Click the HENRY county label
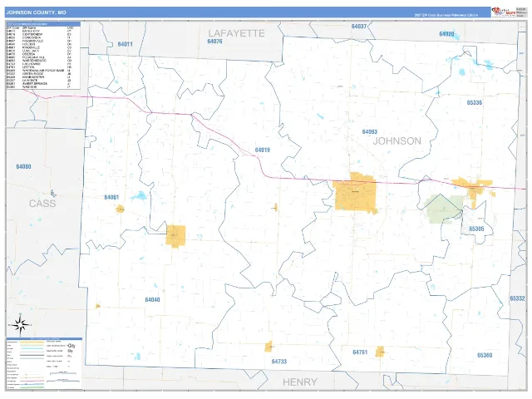Image resolution: width=532 pixels, height=399 pixels. coord(299,382)
